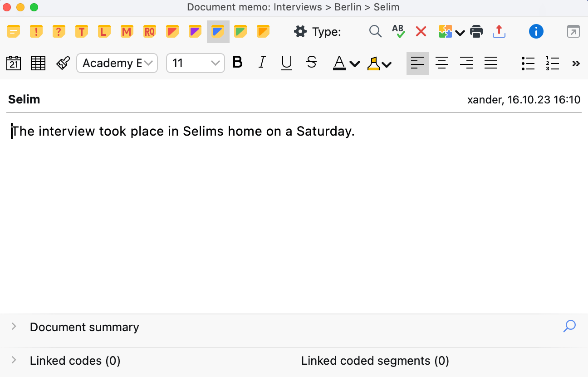Insert date with calendar icon
Image resolution: width=588 pixels, height=377 pixels.
[14, 63]
